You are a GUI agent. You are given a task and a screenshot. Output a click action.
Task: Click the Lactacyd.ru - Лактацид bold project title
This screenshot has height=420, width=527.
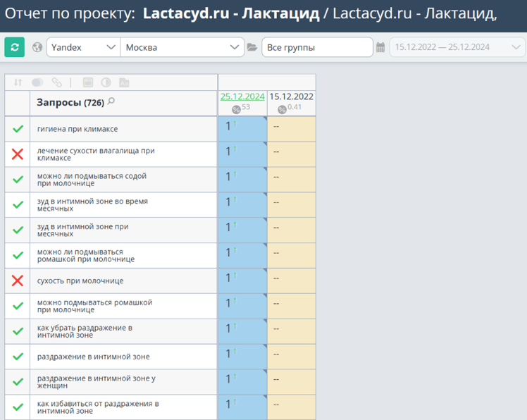[x=231, y=13]
